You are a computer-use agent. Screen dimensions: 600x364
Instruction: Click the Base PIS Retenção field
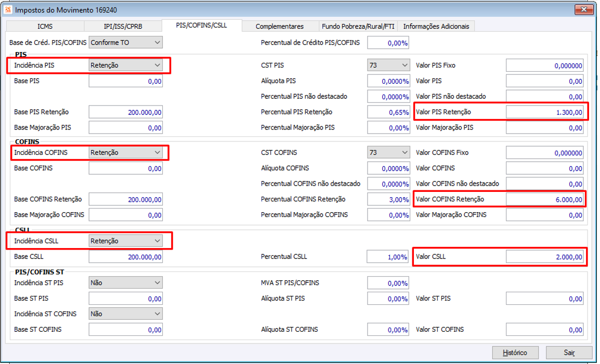click(125, 112)
